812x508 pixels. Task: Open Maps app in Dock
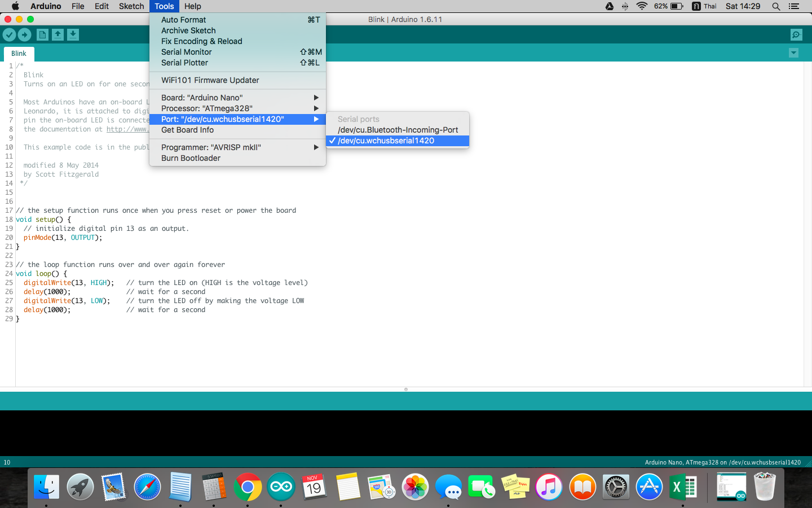[382, 487]
